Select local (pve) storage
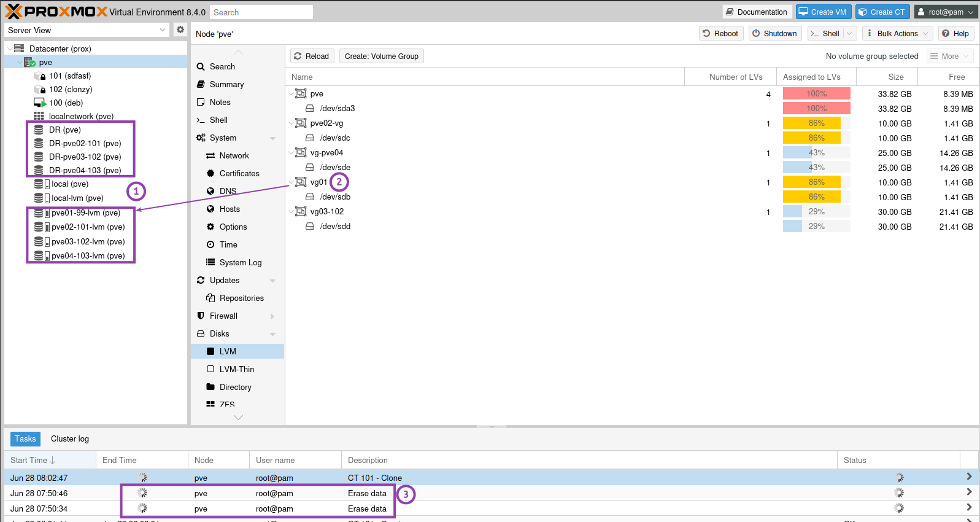This screenshot has height=522, width=980. click(70, 184)
